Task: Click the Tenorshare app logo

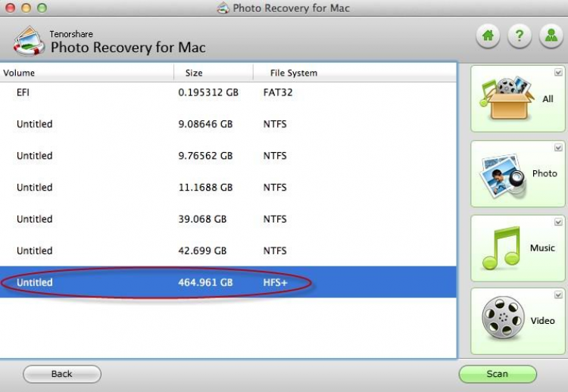Action: [x=29, y=41]
